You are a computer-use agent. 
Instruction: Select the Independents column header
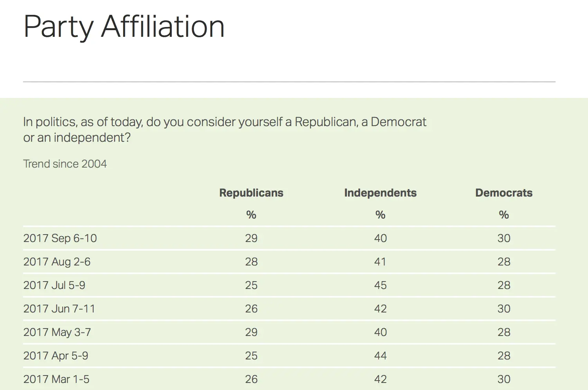380,193
